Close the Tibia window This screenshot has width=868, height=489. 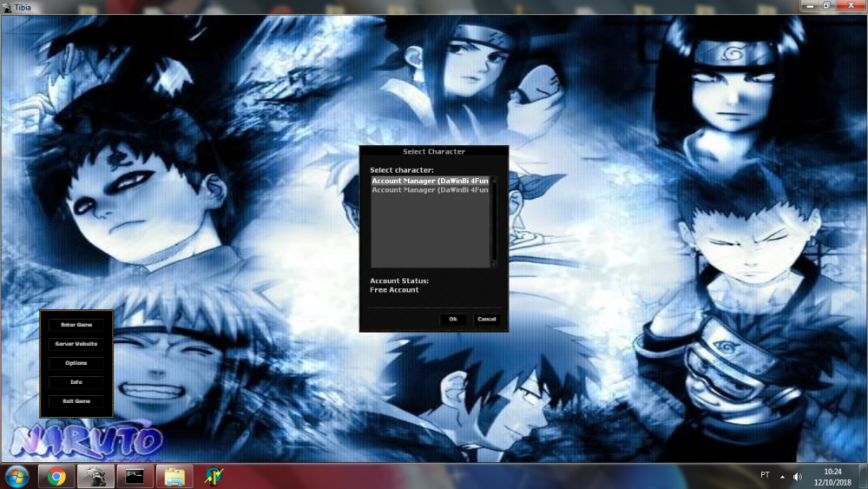[x=851, y=5]
